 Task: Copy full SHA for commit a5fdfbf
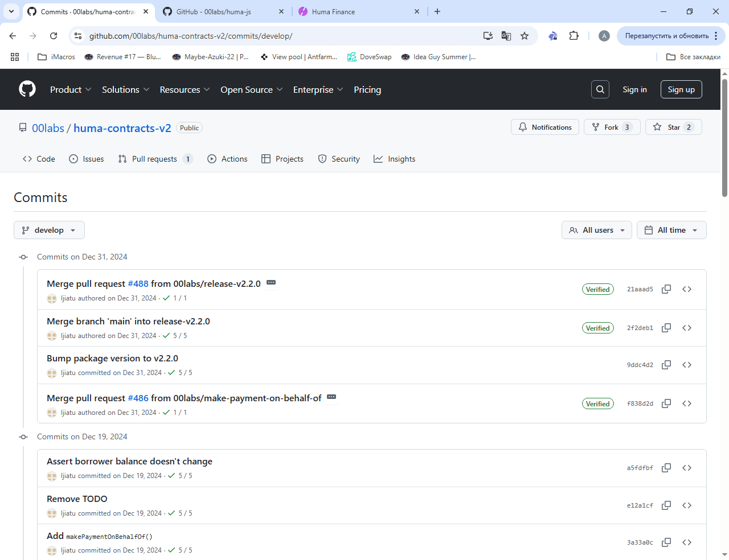666,468
